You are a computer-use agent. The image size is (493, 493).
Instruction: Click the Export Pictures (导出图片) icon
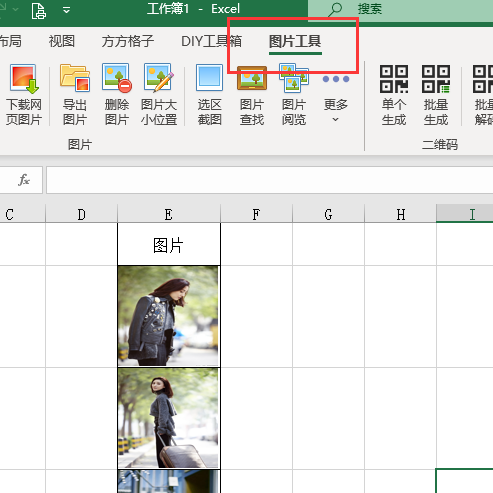coord(75,95)
